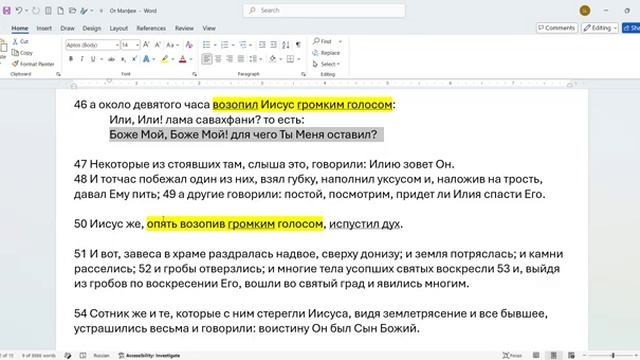Viewport: 640px width, 360px height.
Task: Open the Design tab
Action: (91, 28)
